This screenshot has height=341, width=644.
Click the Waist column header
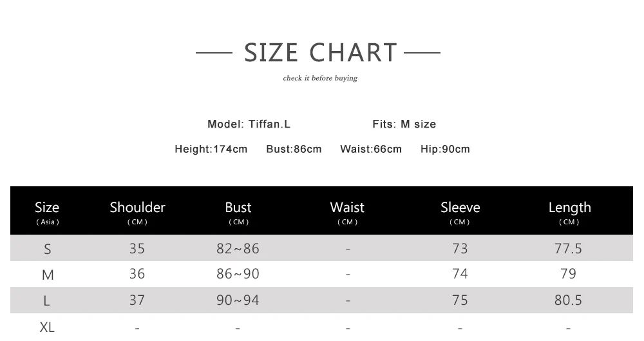pyautogui.click(x=348, y=212)
